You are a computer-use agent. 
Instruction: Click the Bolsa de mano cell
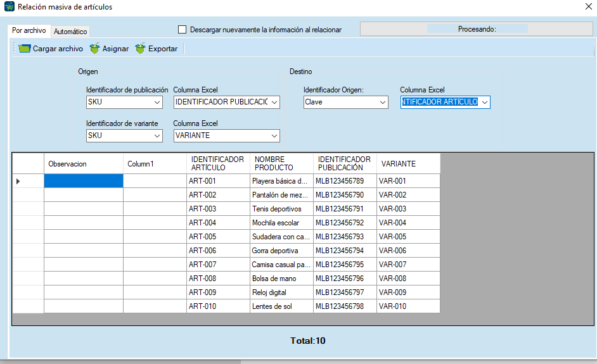tap(282, 279)
